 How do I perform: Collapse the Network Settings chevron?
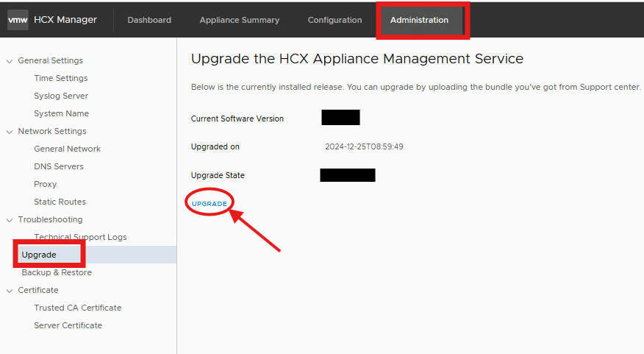10,131
